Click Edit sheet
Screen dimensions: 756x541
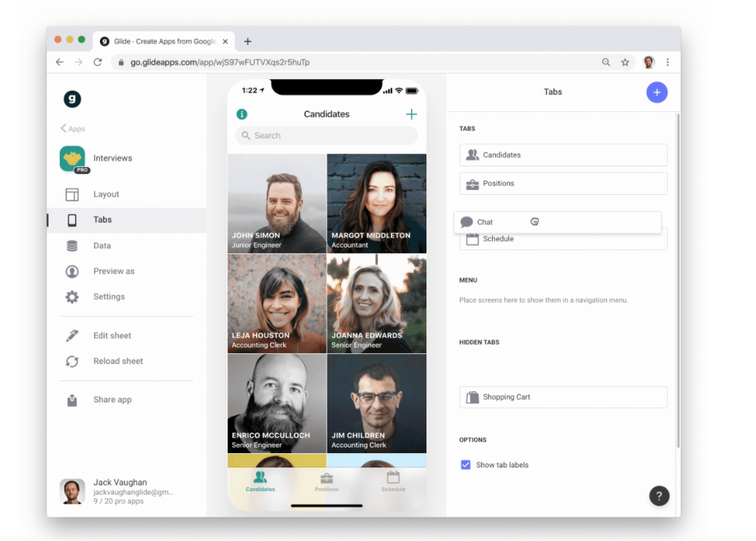[x=113, y=335]
